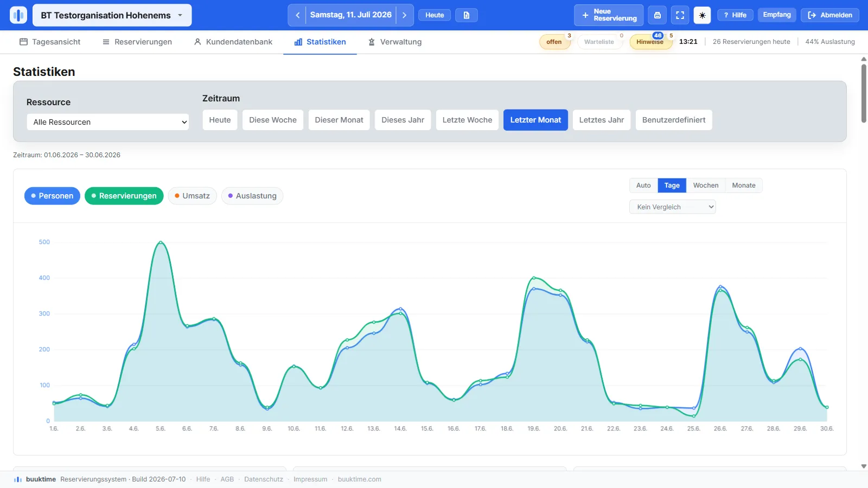Toggle fullscreen mode icon
Screen dimensions: 868x488
680,15
